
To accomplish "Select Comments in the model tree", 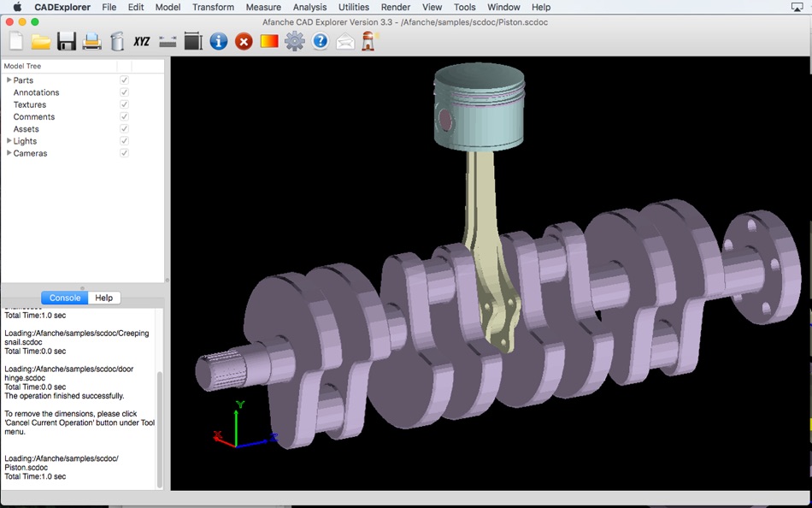I will click(x=33, y=116).
